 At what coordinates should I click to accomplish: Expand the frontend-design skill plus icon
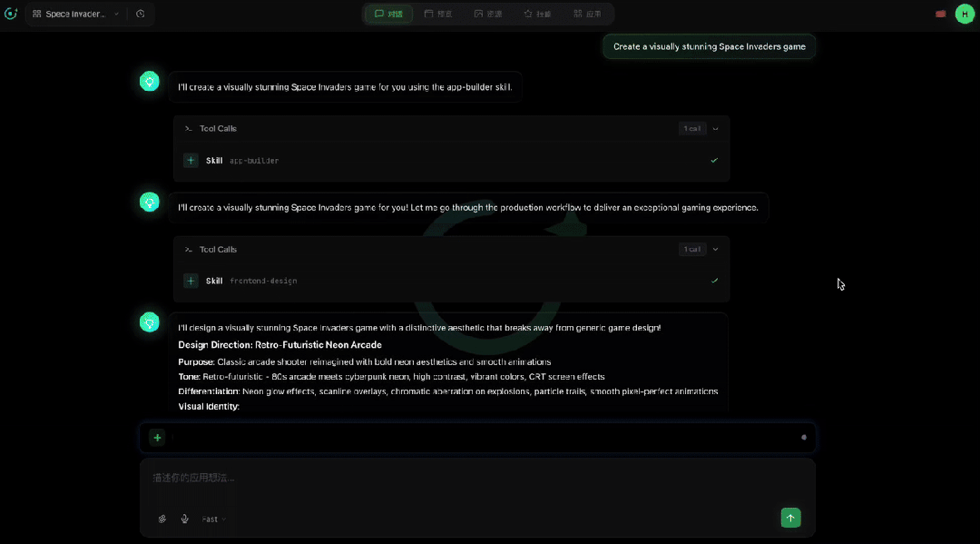(191, 281)
